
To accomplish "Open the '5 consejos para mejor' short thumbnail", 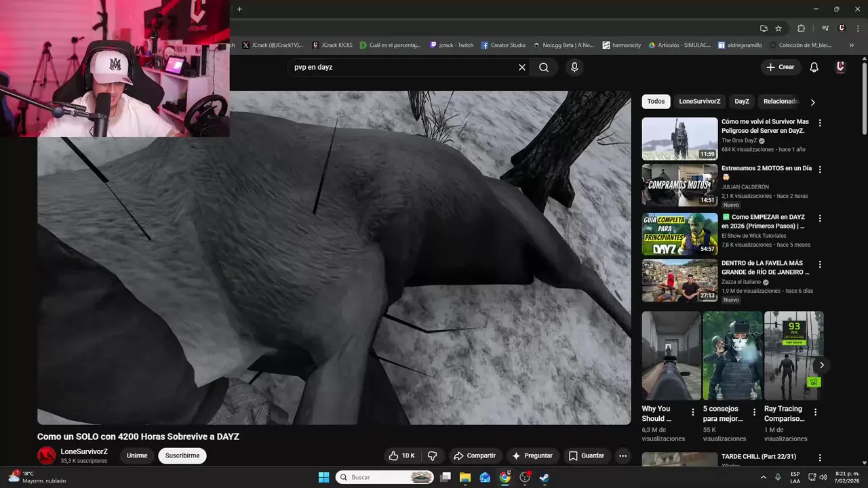I will (x=732, y=355).
